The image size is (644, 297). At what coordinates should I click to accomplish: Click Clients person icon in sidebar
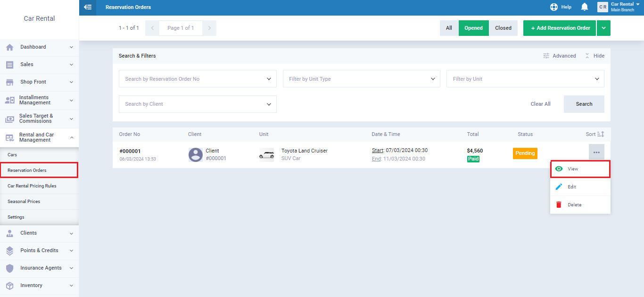click(9, 233)
